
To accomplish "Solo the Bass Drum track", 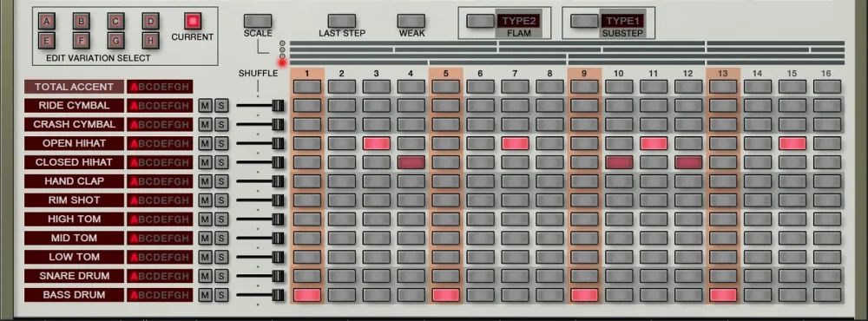I will (220, 295).
